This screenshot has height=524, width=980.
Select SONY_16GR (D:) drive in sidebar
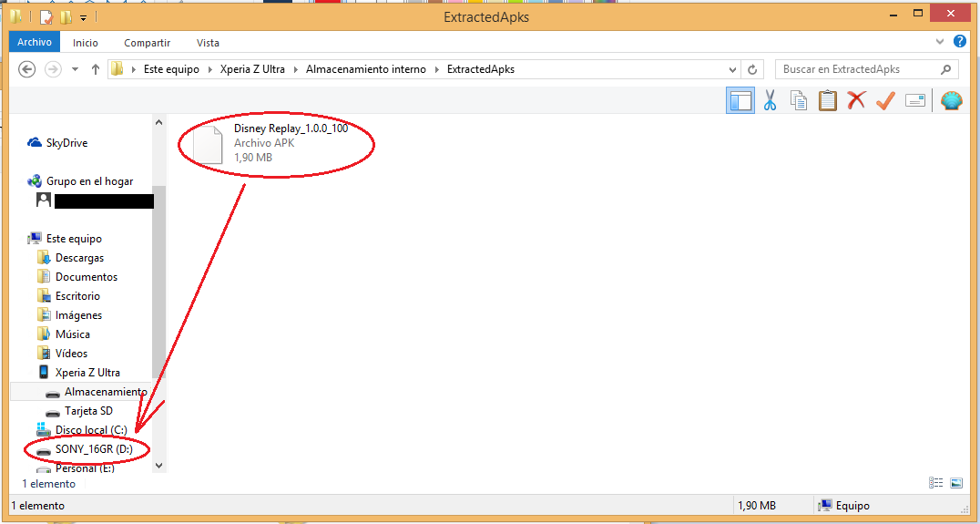click(x=94, y=449)
